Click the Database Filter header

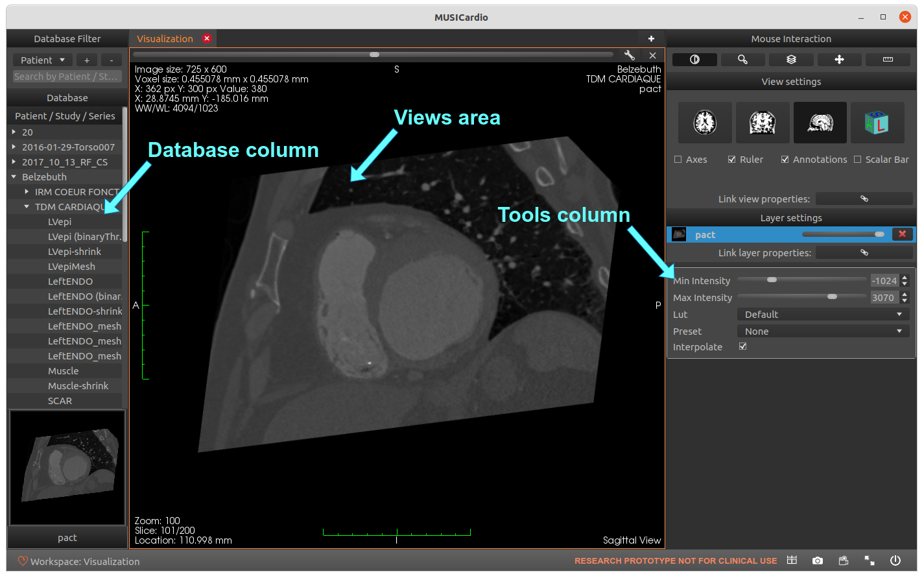[67, 38]
